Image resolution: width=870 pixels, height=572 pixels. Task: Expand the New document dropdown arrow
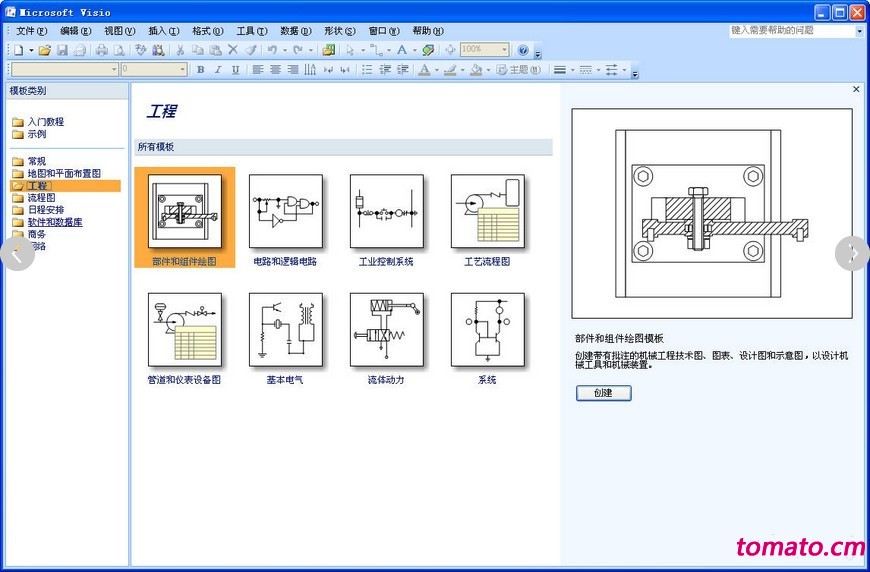[32, 50]
